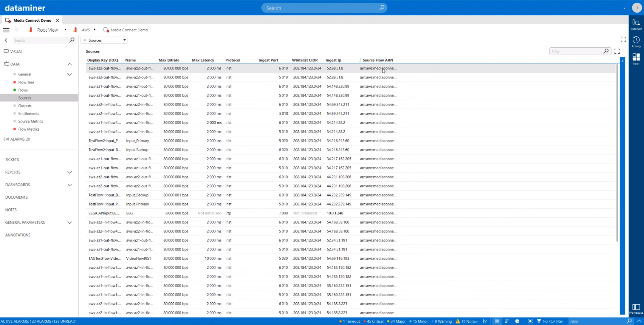Open the ANNOTATIONS section
The height and width of the screenshot is (325, 644).
18,235
